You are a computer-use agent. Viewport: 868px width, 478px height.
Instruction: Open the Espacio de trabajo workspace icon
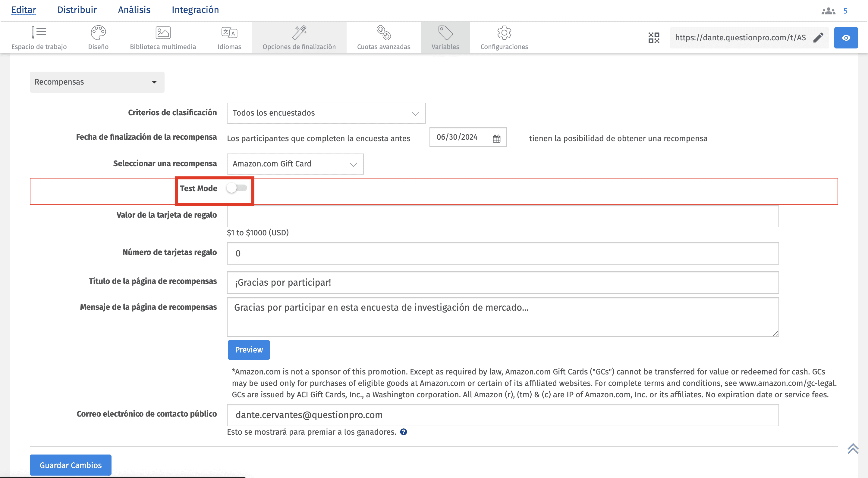(x=39, y=33)
